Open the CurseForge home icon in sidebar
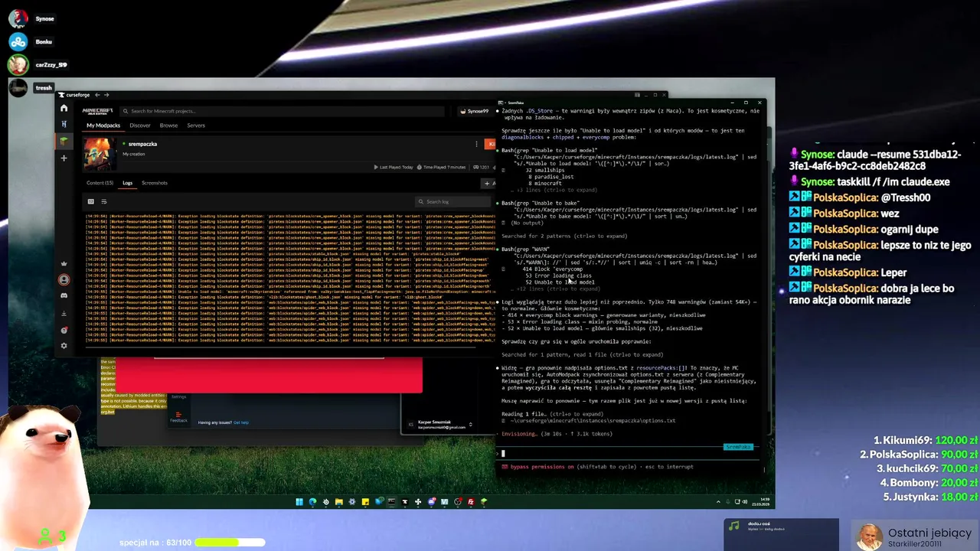The width and height of the screenshot is (980, 551). point(64,108)
